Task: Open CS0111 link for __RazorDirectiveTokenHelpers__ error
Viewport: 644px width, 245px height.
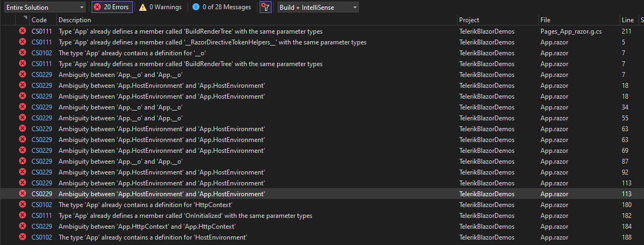Action: tap(42, 42)
